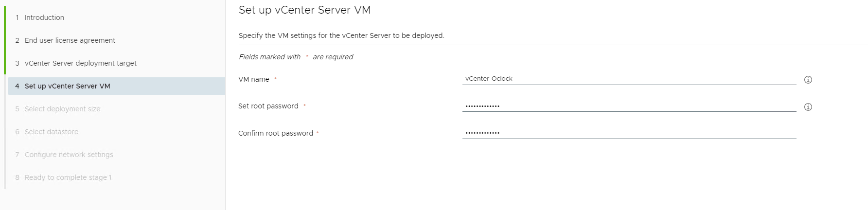
Task: Click the 'Fields marked with * are required' note
Action: 296,57
